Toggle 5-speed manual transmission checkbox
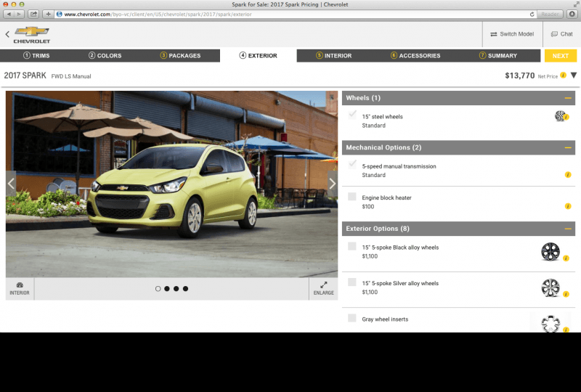The height and width of the screenshot is (392, 581). (352, 165)
